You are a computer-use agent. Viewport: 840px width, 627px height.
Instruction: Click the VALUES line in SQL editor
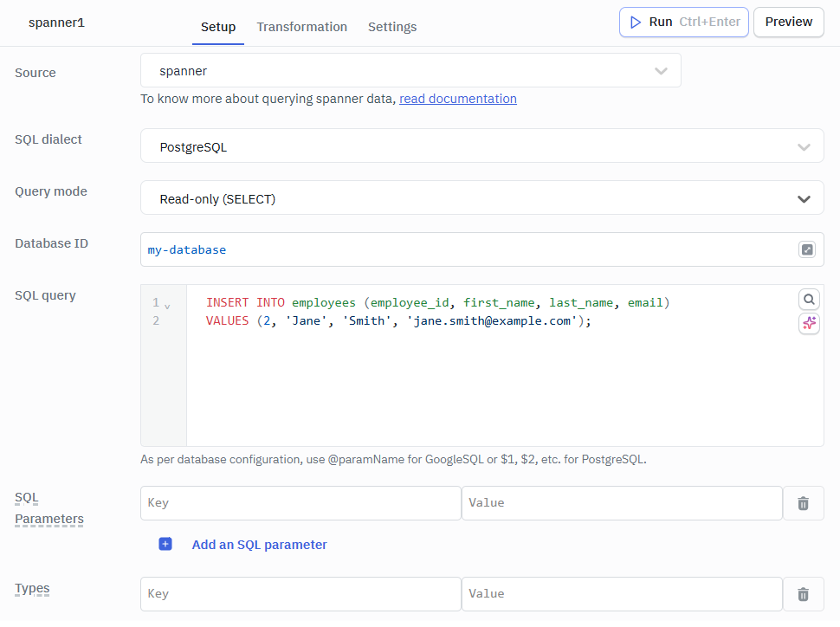coord(398,321)
